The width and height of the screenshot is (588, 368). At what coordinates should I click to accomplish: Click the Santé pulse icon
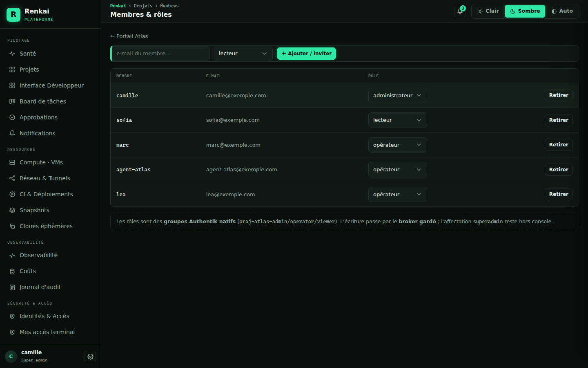[x=12, y=54]
